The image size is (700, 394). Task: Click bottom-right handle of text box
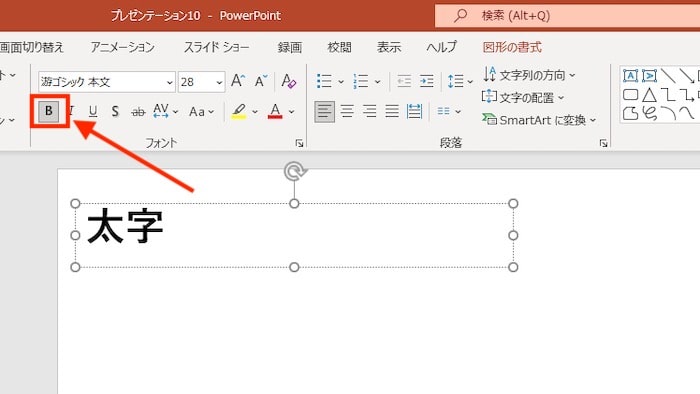(513, 267)
